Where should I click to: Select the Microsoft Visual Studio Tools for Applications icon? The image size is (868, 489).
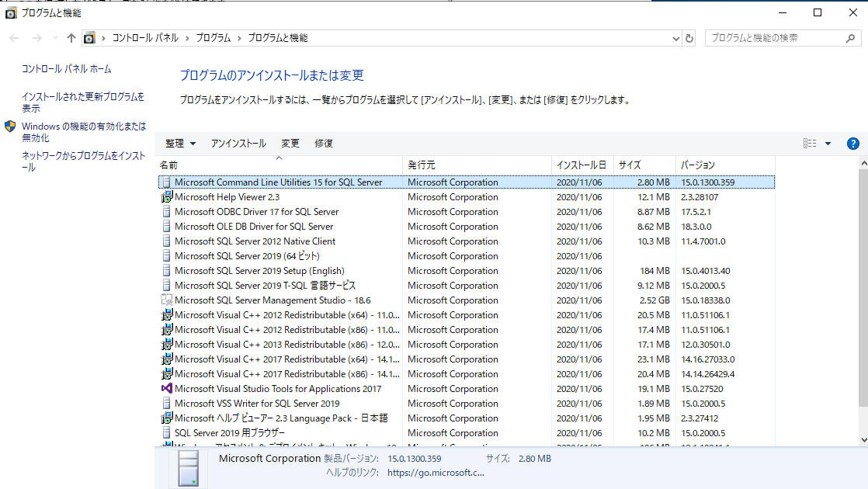[167, 388]
